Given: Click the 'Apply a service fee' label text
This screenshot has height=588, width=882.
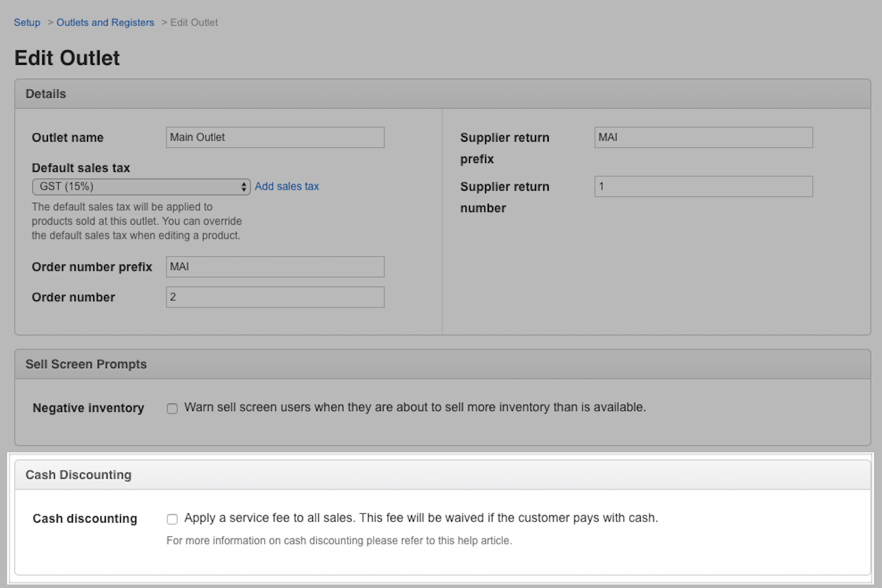Looking at the screenshot, I should coord(421,518).
